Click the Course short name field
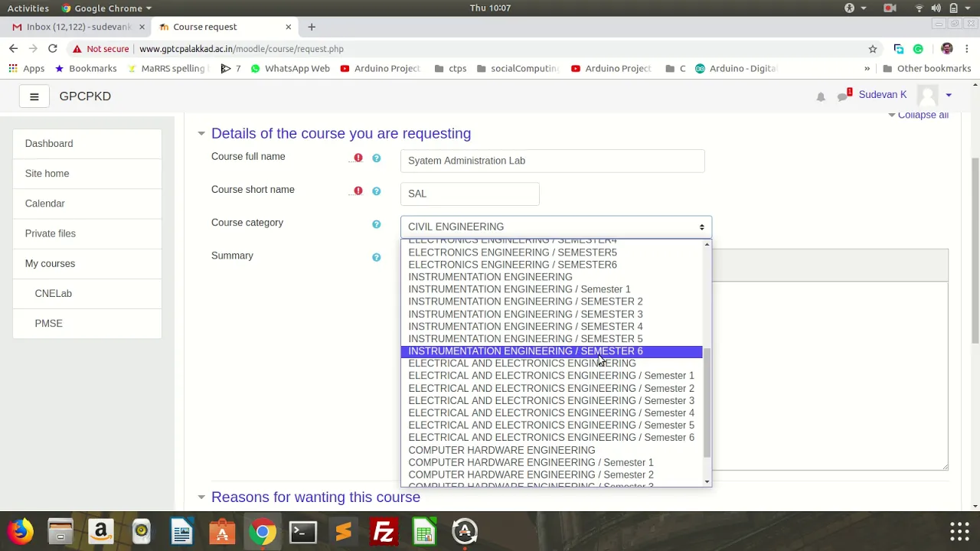The width and height of the screenshot is (980, 551). [x=470, y=194]
